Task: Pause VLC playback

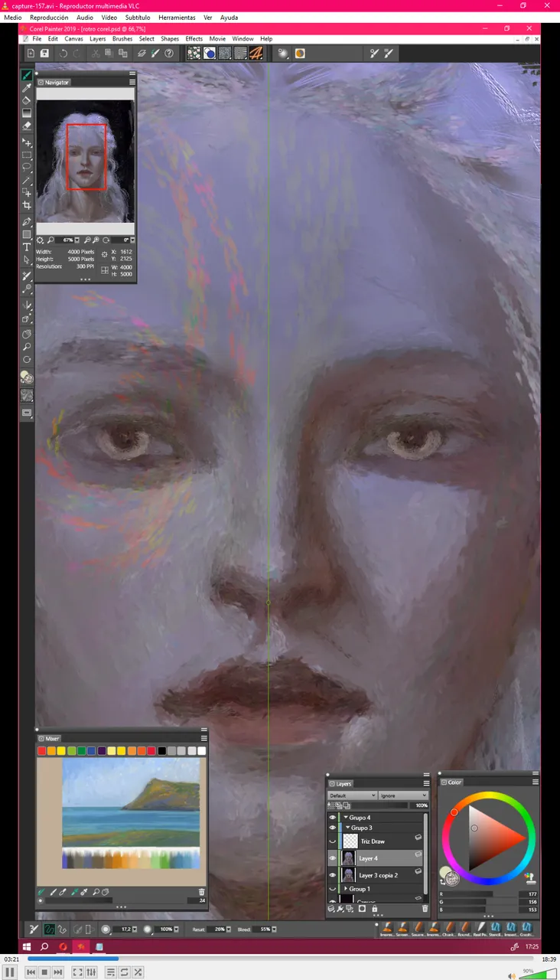Action: [10, 972]
